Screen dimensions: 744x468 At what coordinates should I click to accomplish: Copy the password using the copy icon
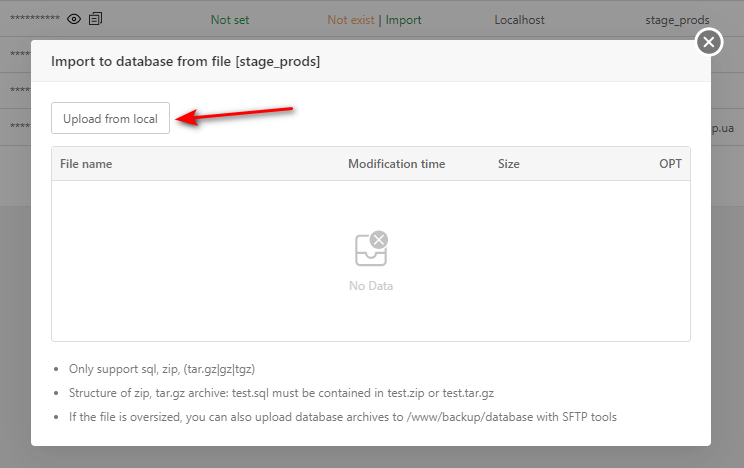pos(95,19)
